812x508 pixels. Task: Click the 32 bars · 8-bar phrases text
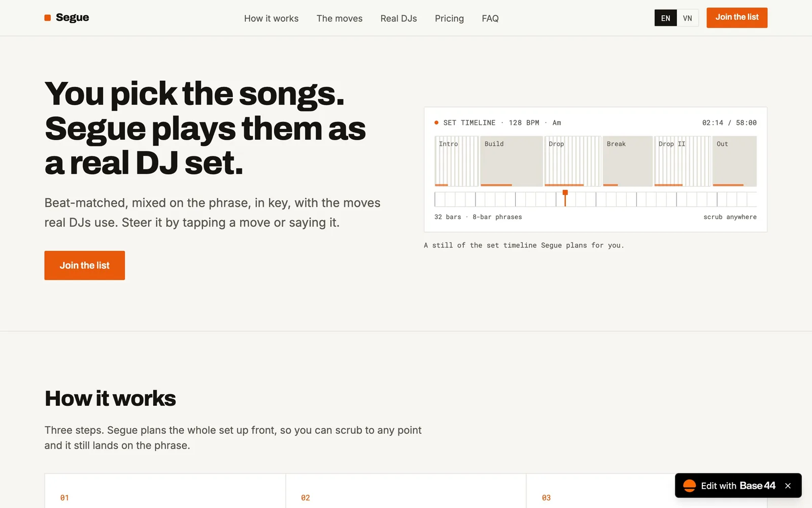(x=478, y=217)
